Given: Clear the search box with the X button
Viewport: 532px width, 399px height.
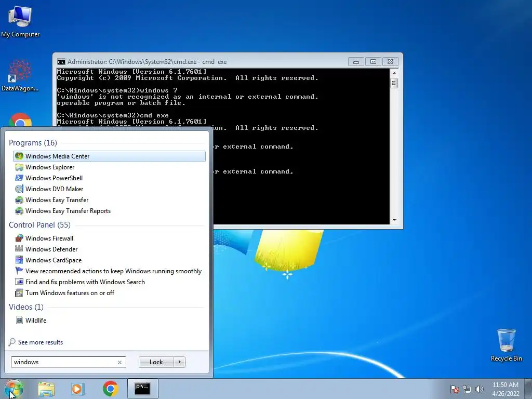Looking at the screenshot, I should [120, 362].
